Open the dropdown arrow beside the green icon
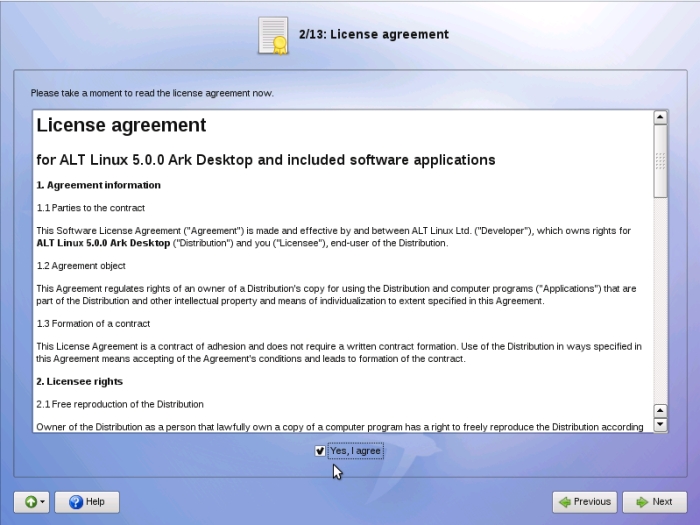Viewport: 700px width, 525px height. [42, 502]
